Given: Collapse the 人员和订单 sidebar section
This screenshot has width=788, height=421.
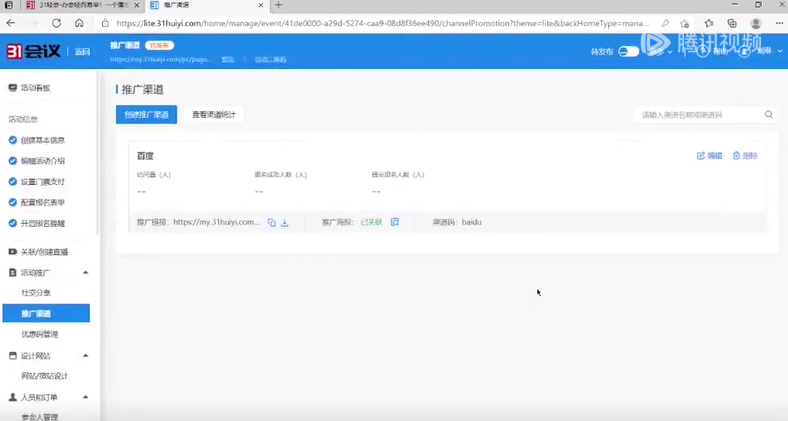Looking at the screenshot, I should click(85, 397).
